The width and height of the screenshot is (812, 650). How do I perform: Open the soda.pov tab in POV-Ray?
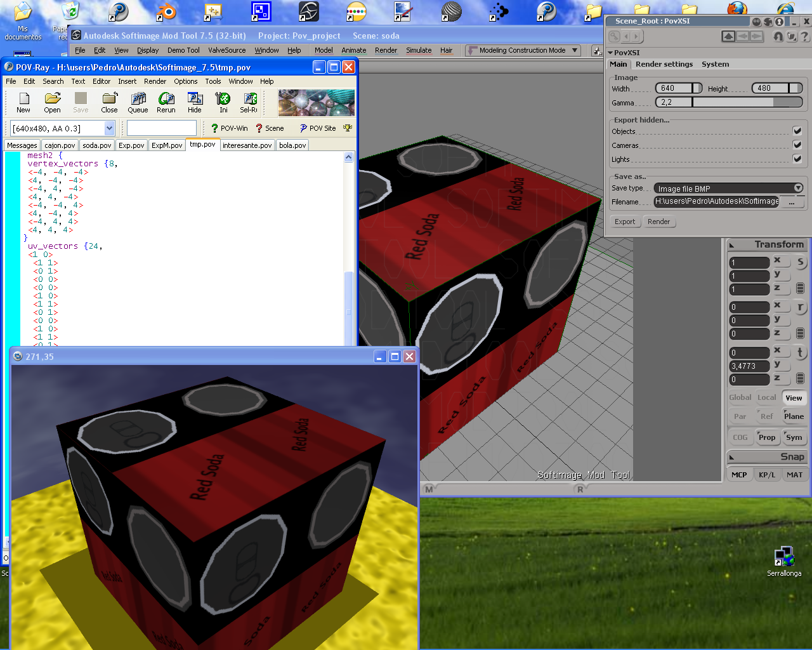pos(97,145)
